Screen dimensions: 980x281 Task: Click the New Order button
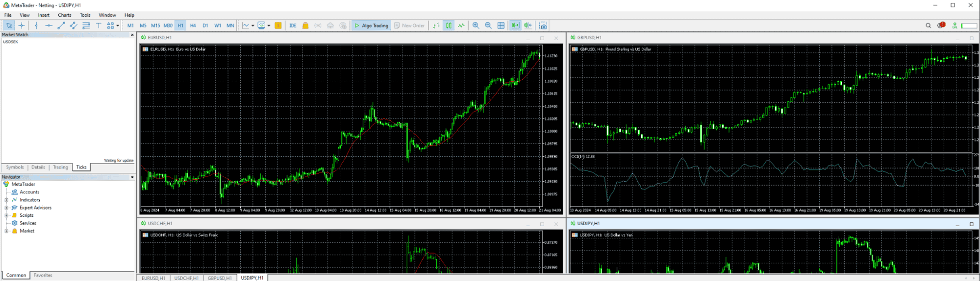(409, 25)
